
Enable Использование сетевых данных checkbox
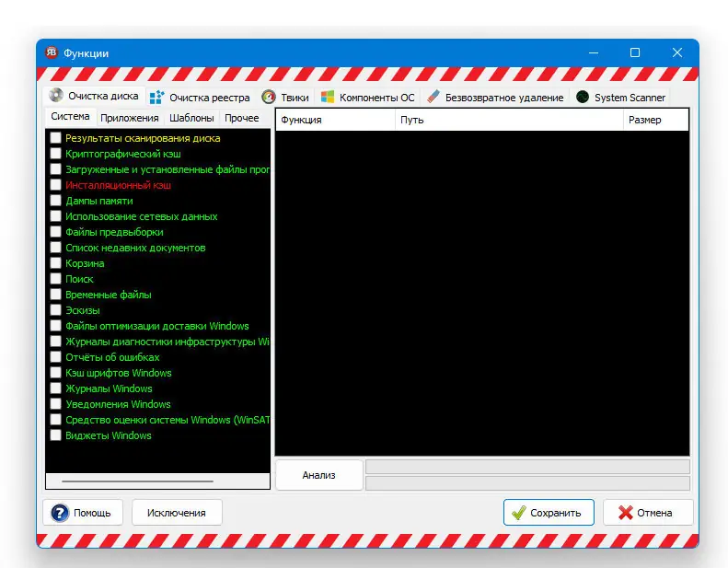(56, 216)
